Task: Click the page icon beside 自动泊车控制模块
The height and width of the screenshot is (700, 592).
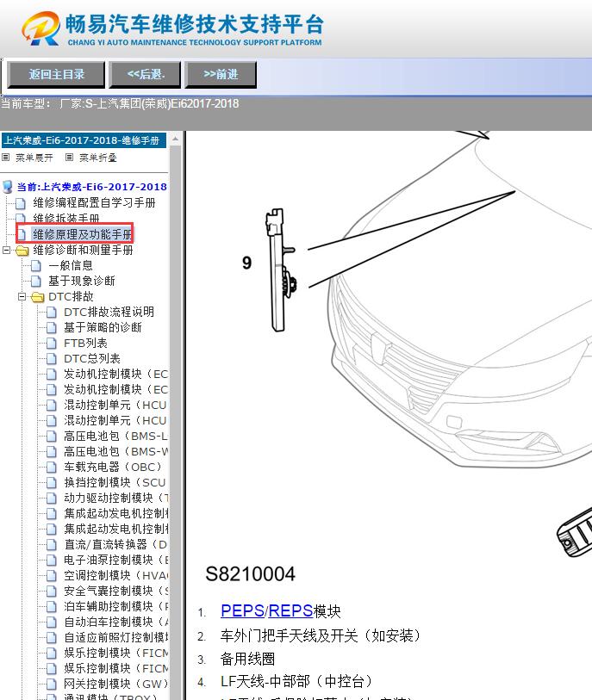Action: [x=52, y=623]
